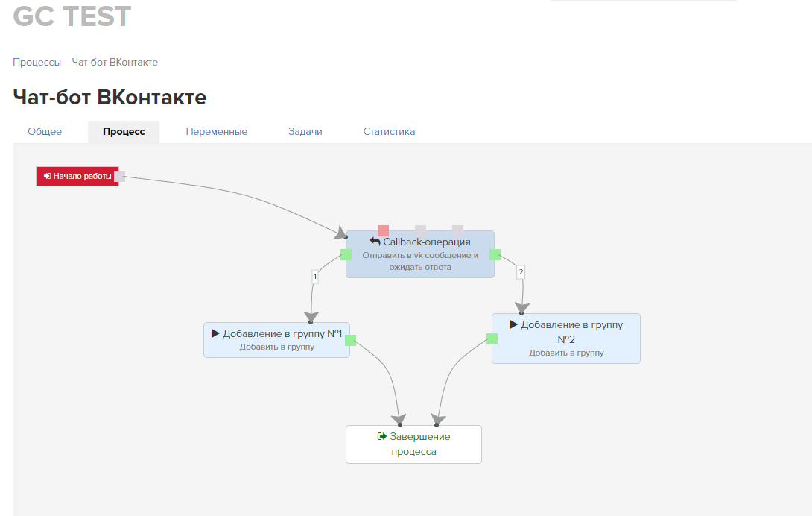Select the Callback-операция block
This screenshot has width=812, height=516.
[x=420, y=254]
